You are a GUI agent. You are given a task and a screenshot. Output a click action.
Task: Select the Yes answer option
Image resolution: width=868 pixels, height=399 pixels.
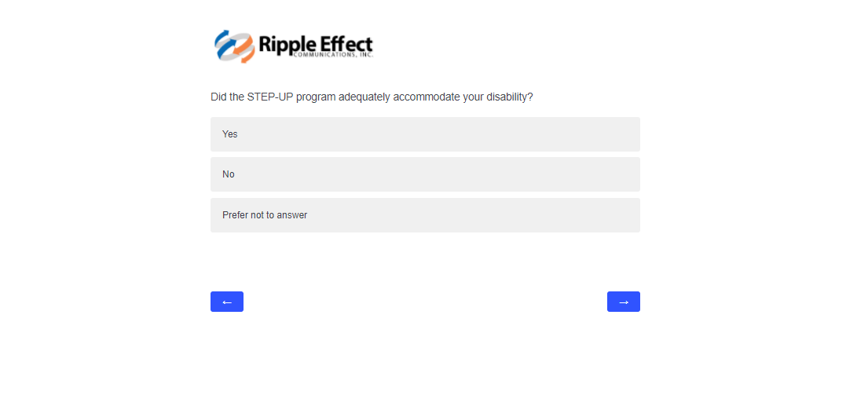point(425,134)
